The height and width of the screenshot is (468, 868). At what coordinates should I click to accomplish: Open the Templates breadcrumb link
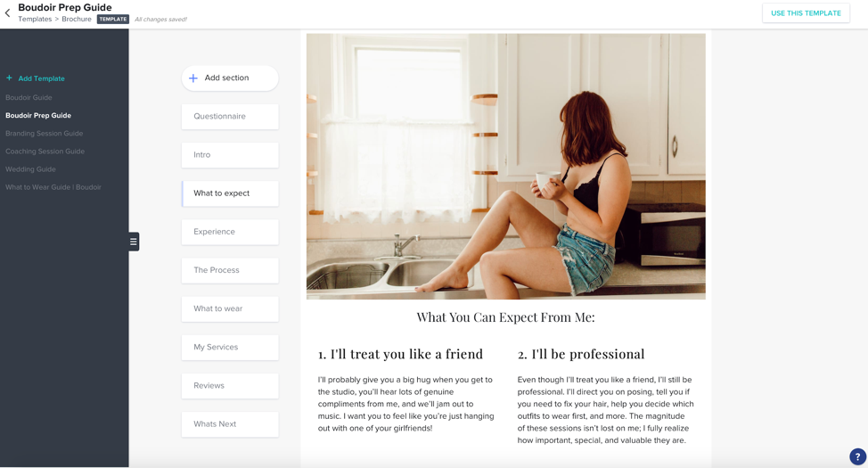[35, 19]
